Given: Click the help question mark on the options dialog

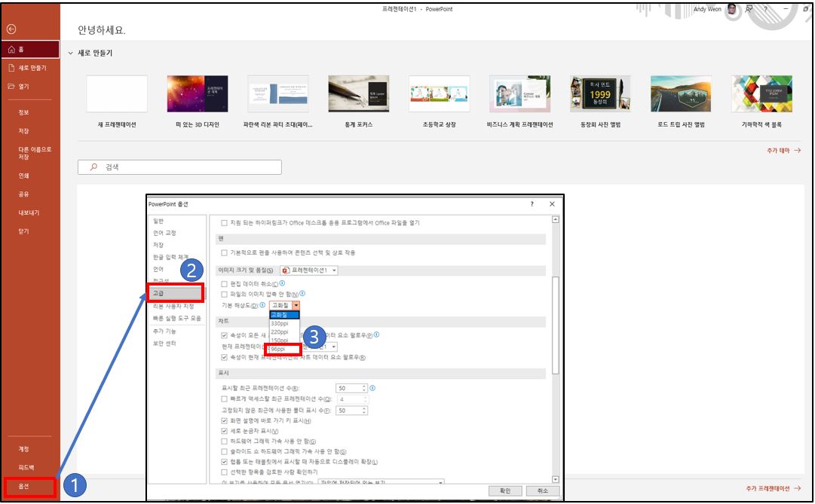Looking at the screenshot, I should [531, 203].
